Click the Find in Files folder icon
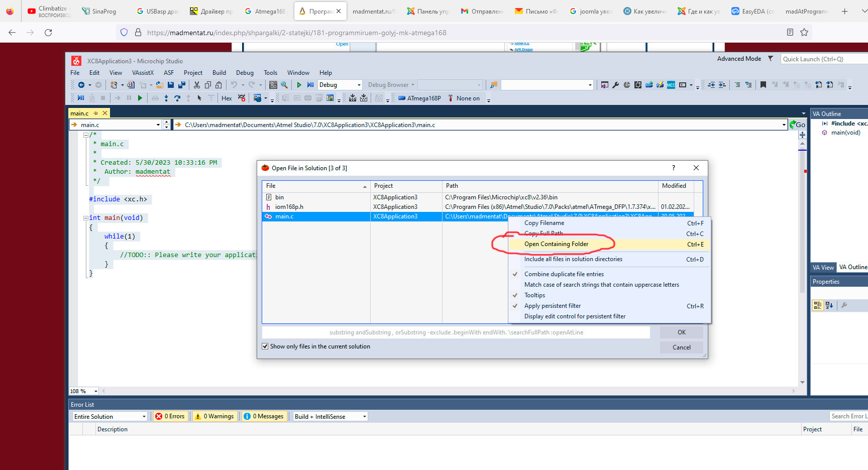This screenshot has width=868, height=470. tap(494, 85)
